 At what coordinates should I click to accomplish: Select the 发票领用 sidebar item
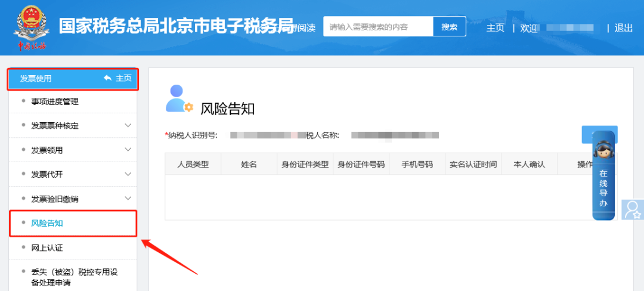coord(47,150)
